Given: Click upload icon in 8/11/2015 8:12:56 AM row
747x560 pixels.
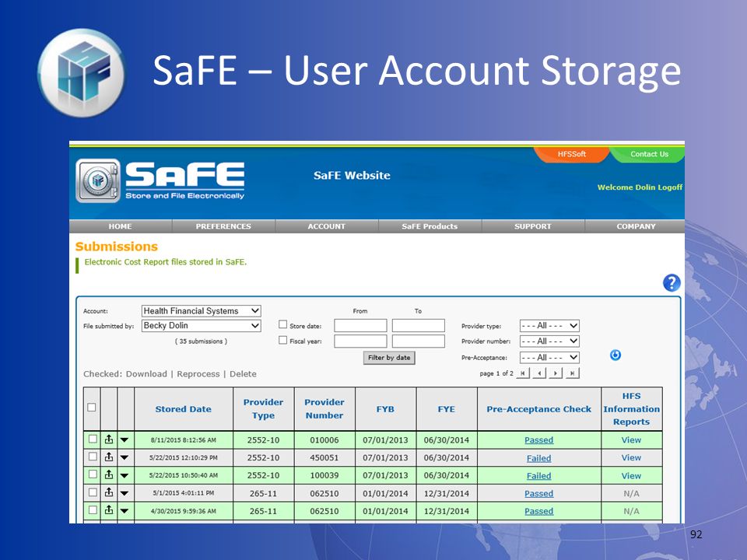Looking at the screenshot, I should point(109,439).
